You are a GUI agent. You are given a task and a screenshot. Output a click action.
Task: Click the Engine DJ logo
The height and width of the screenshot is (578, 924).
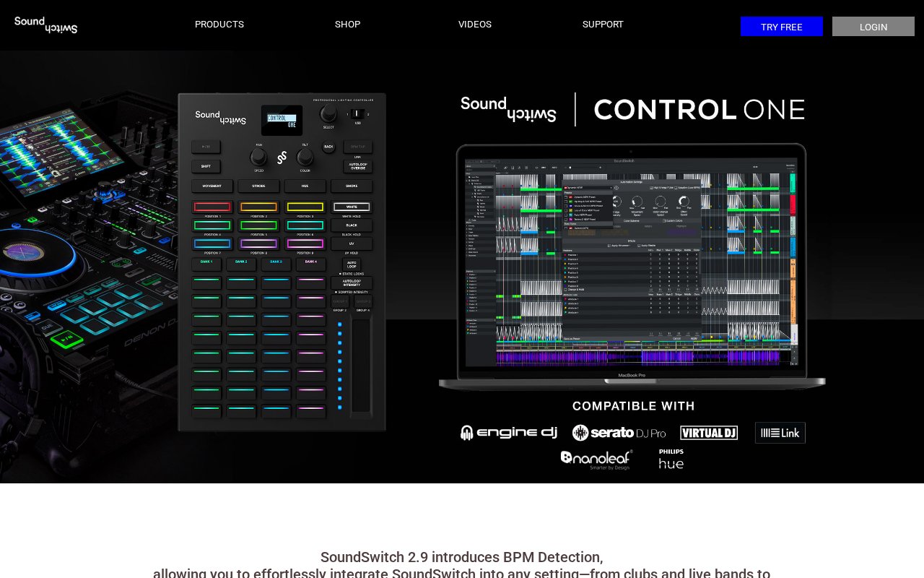coord(509,433)
